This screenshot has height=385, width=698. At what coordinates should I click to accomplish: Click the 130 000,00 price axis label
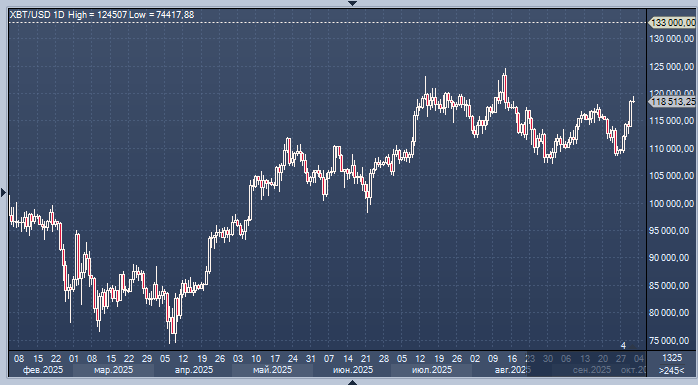(672, 39)
